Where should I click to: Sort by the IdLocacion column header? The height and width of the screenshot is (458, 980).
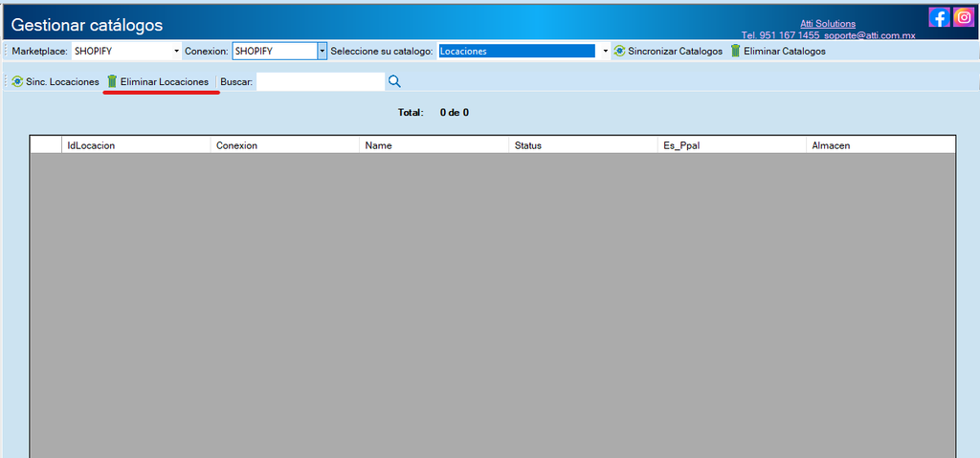136,145
